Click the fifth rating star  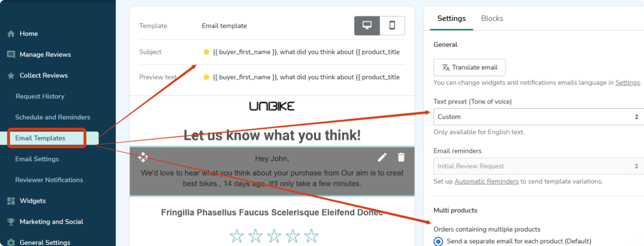[311, 236]
